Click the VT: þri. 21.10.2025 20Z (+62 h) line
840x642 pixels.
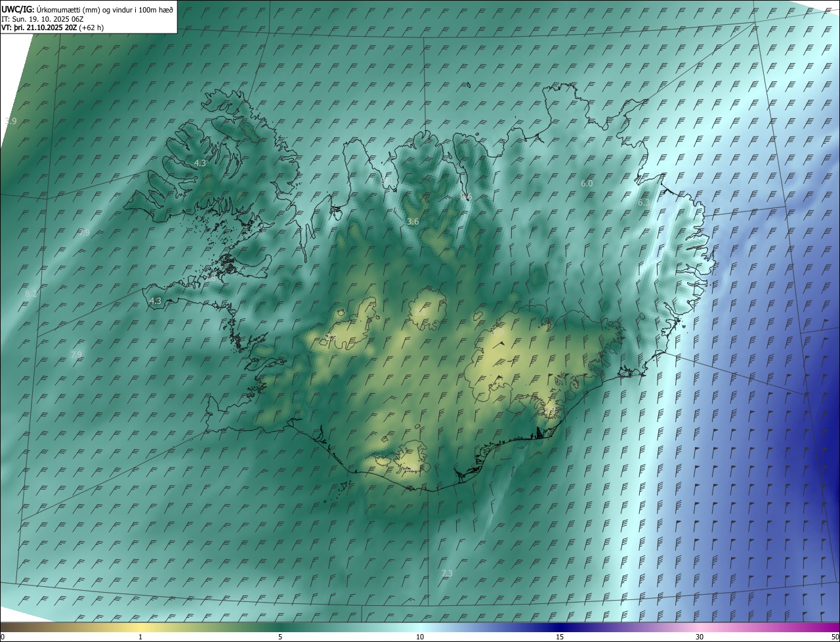[52, 28]
